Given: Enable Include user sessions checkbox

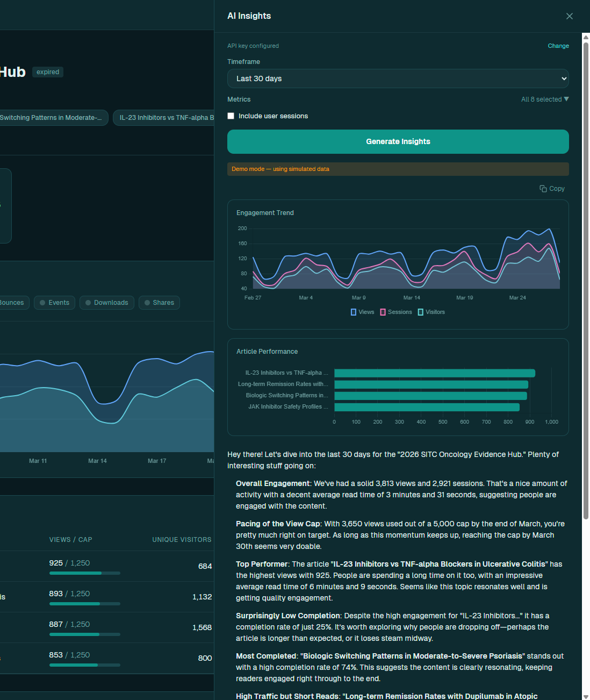Looking at the screenshot, I should pos(231,116).
